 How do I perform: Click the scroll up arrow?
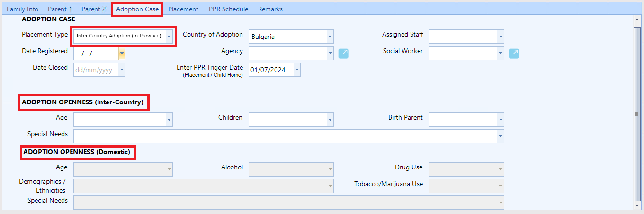[x=637, y=20]
